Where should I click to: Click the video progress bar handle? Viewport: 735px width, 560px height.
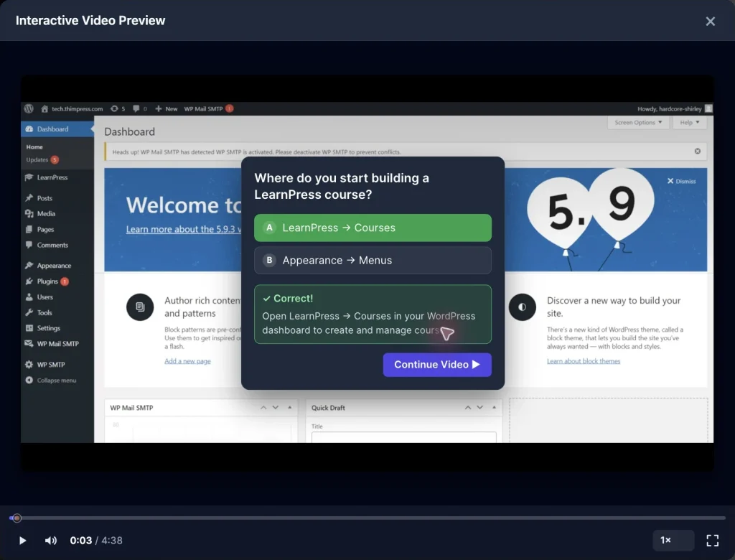pos(17,518)
